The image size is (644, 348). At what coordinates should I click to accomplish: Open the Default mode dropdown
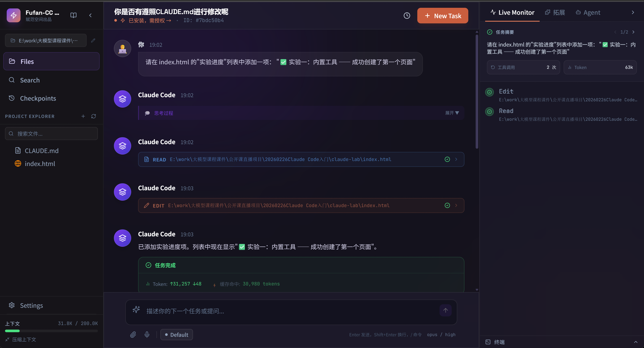coord(177,335)
